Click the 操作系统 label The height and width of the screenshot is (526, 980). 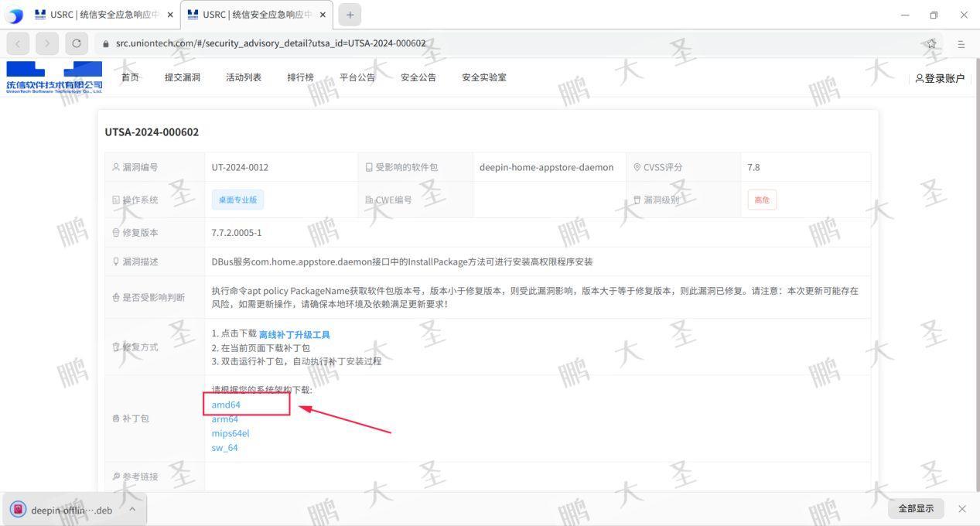(140, 200)
